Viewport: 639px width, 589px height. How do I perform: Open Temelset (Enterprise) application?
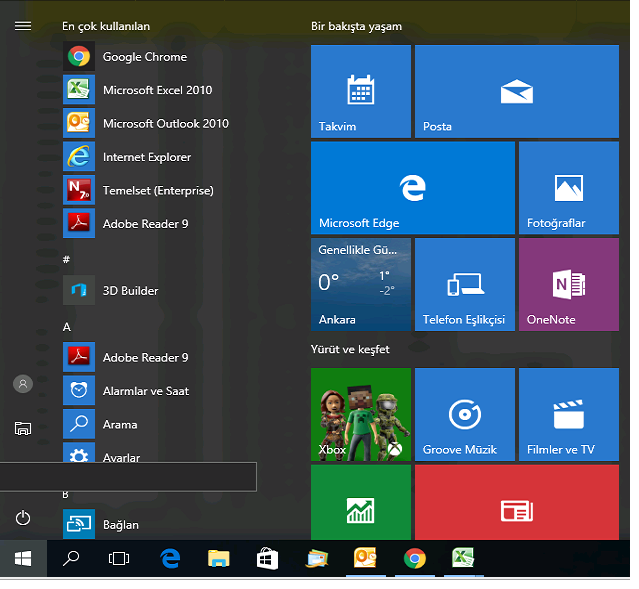[x=157, y=191]
